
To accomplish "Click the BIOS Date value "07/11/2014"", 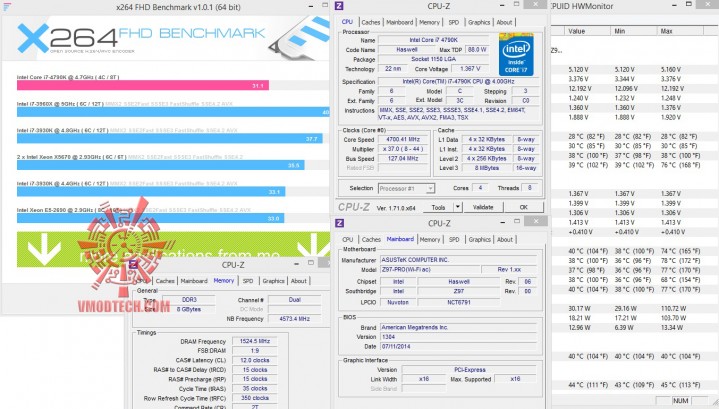I will (x=459, y=347).
